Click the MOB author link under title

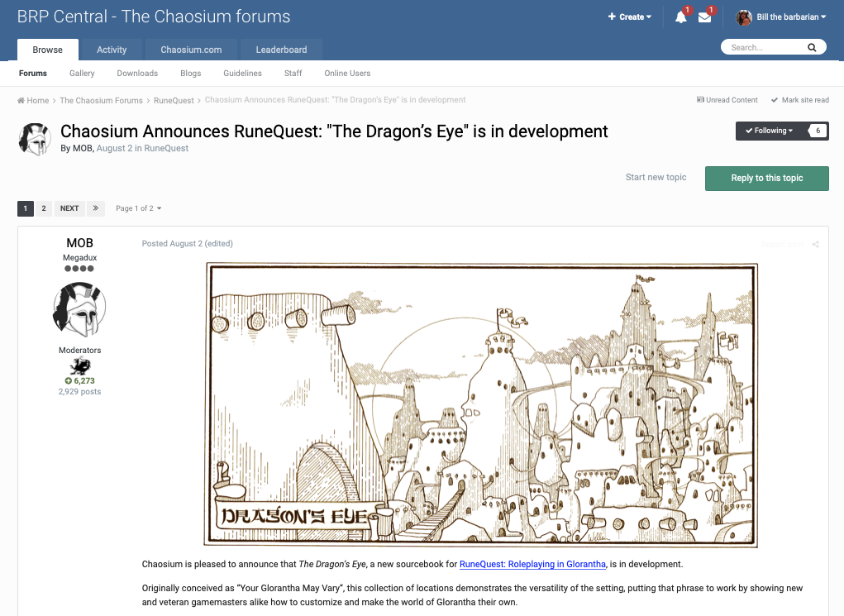[83, 148]
